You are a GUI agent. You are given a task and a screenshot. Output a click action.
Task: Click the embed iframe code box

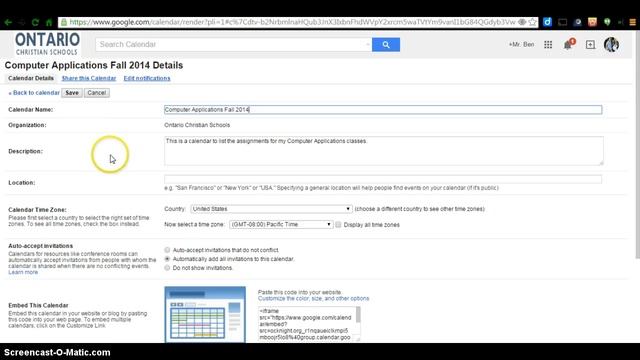click(x=306, y=324)
